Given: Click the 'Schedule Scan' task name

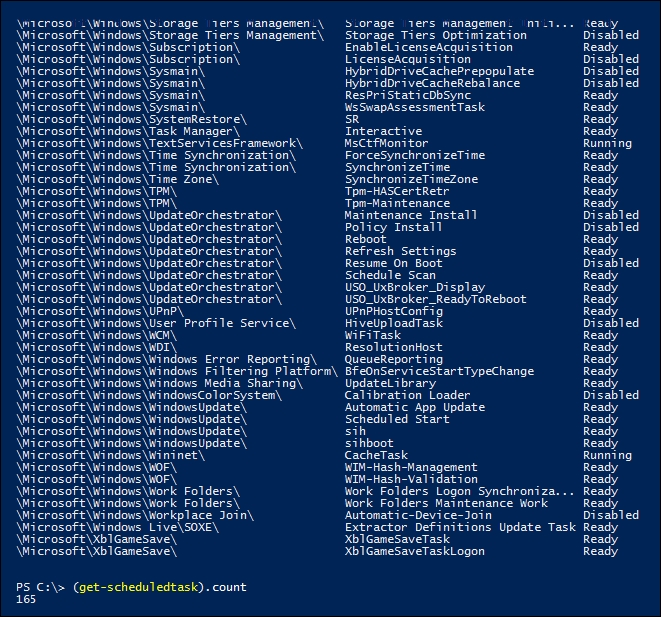Looking at the screenshot, I should (390, 275).
